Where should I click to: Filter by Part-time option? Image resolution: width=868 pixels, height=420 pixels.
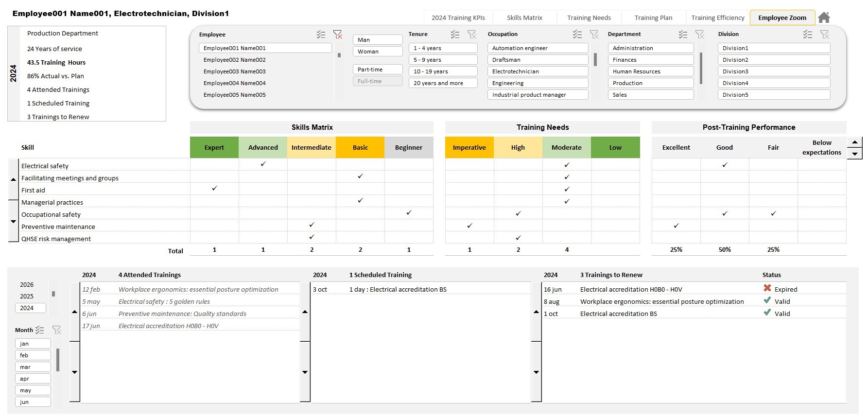[x=378, y=70]
